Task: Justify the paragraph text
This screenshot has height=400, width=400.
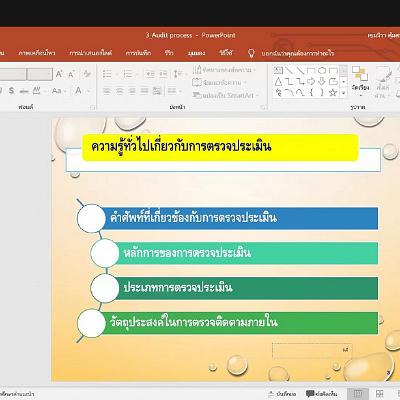Action: click(144, 90)
